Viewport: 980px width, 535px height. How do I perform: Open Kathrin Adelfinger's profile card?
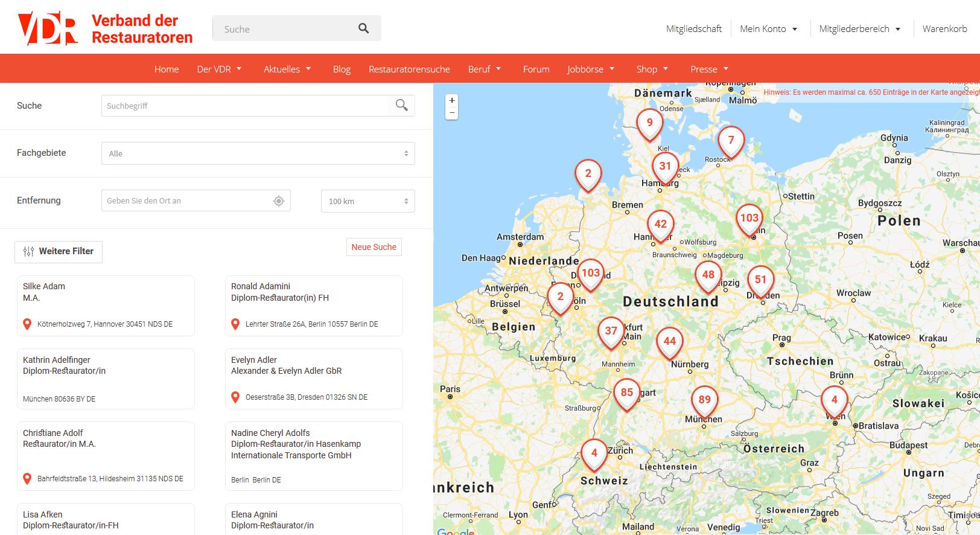click(x=106, y=379)
